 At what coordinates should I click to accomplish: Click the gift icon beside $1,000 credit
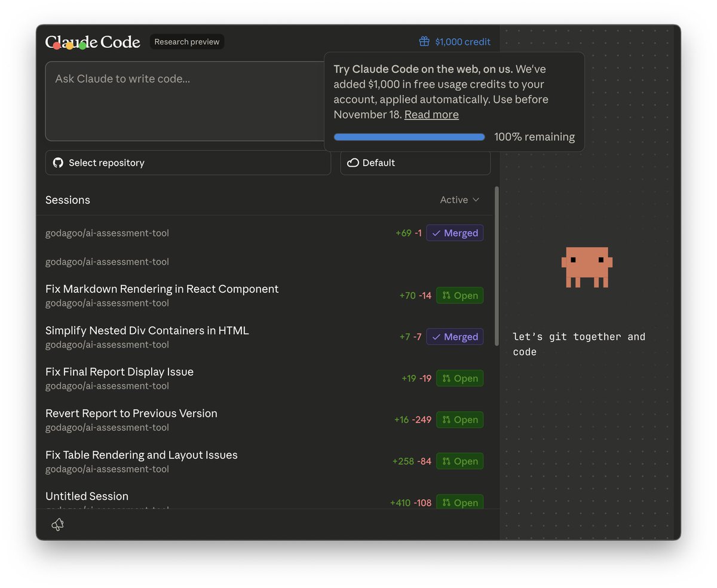coord(424,41)
